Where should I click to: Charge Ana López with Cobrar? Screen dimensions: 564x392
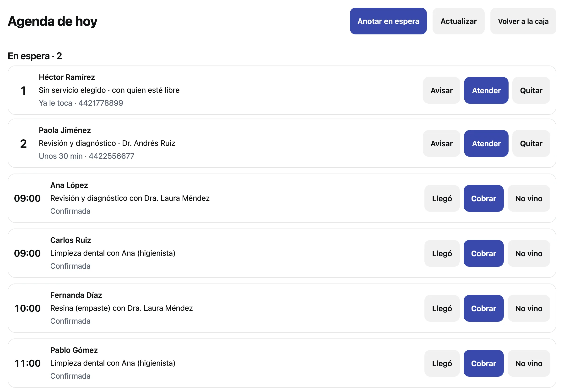(483, 198)
